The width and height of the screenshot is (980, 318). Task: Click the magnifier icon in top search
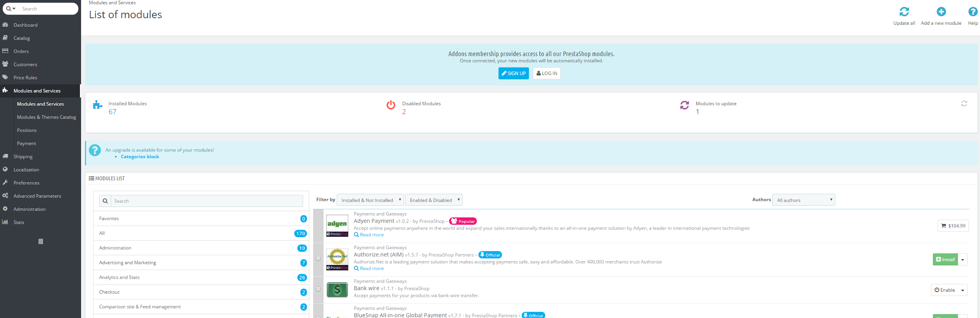pyautogui.click(x=9, y=9)
